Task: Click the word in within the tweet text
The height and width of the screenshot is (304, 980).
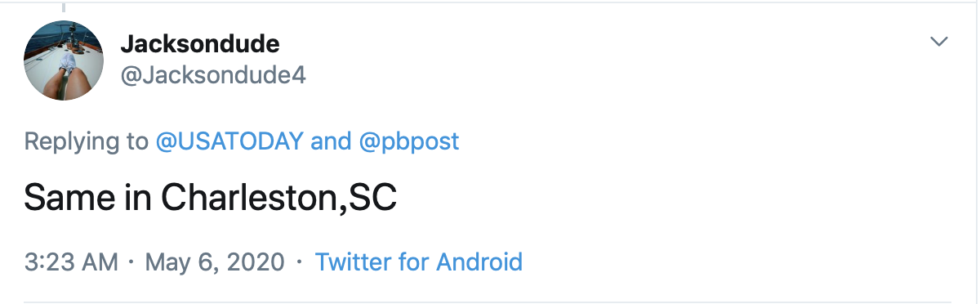Action: coord(134,199)
